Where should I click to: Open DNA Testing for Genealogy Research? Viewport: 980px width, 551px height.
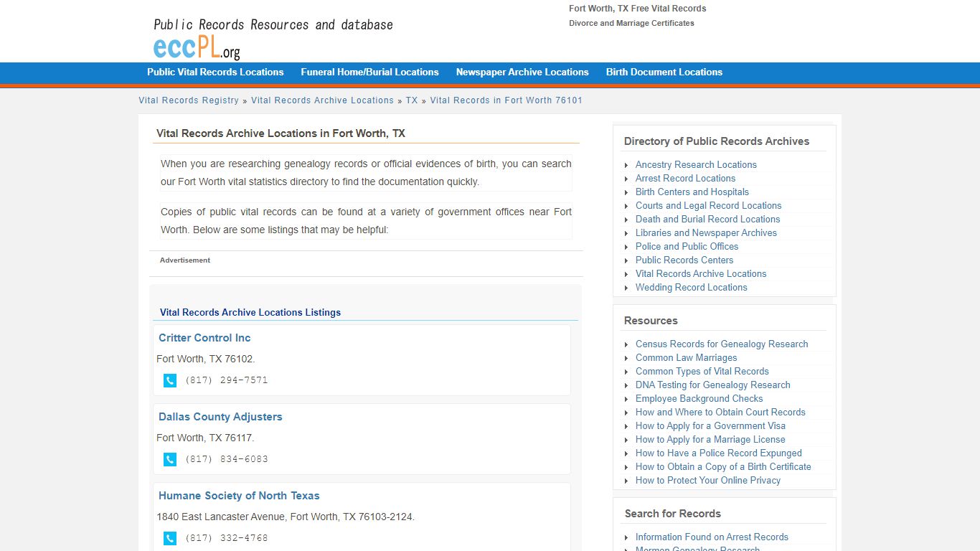point(712,385)
